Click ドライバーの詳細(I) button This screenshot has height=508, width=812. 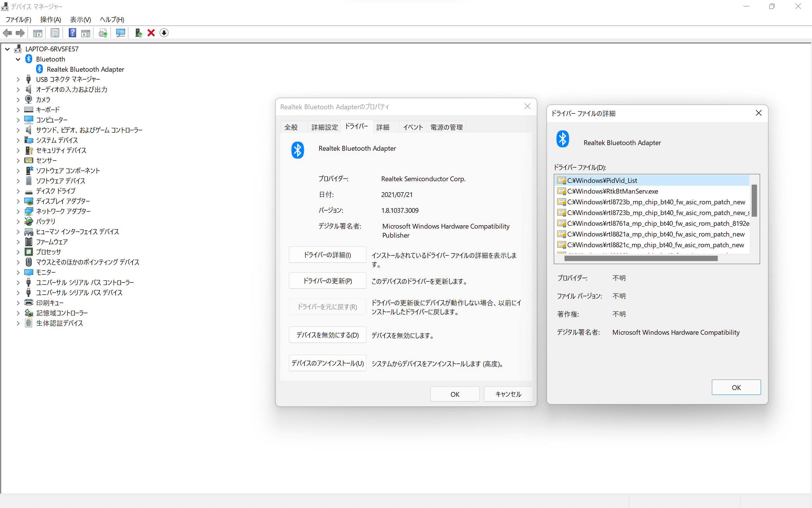pos(327,255)
